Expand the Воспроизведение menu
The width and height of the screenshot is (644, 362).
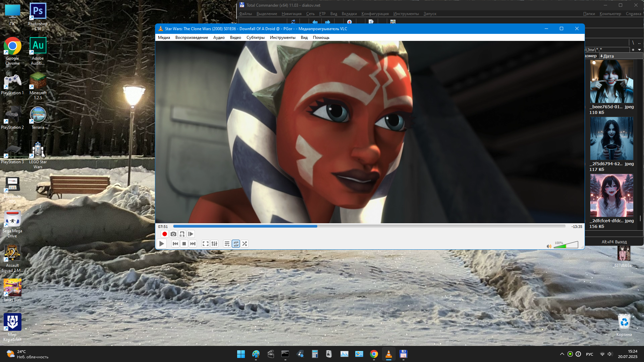(x=192, y=38)
